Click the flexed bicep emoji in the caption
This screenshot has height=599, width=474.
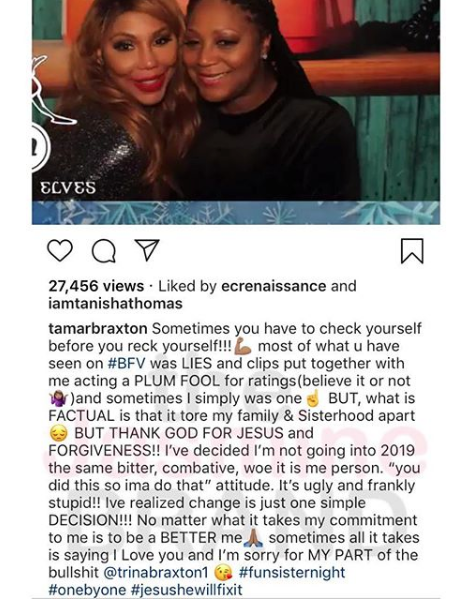tap(243, 346)
